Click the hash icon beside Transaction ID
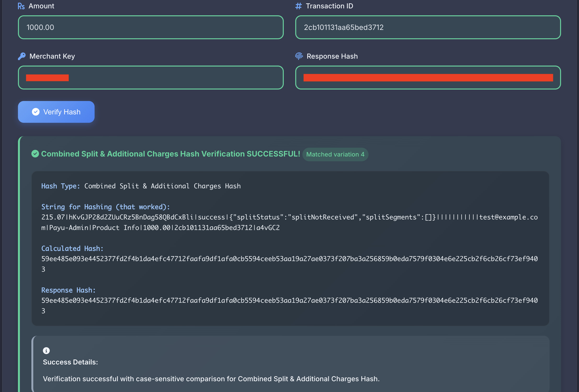The height and width of the screenshot is (392, 579). point(298,6)
